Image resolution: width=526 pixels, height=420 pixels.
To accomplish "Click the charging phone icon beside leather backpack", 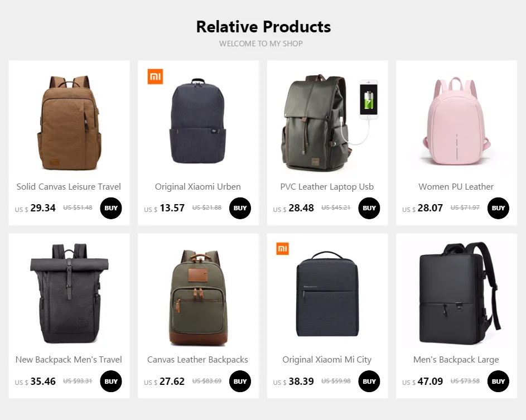I will [x=369, y=100].
